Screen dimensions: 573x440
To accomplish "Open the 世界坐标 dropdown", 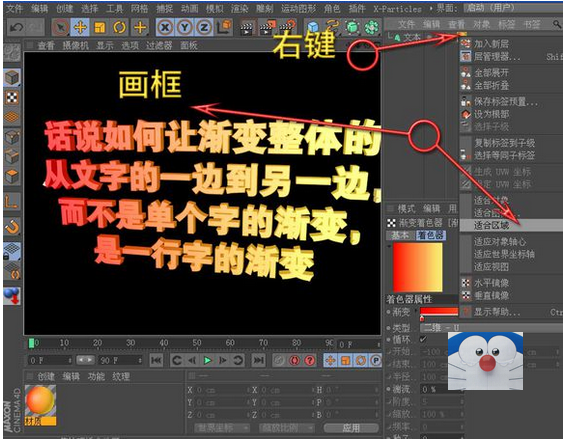I will 221,428.
